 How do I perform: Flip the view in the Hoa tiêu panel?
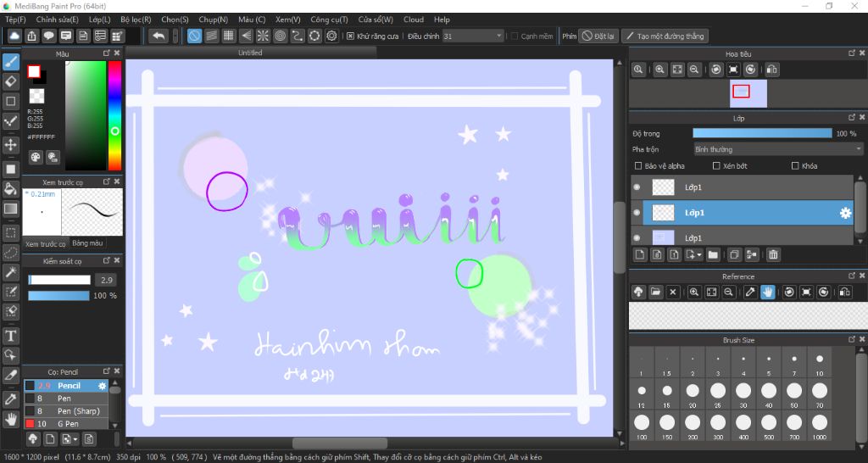tap(771, 70)
